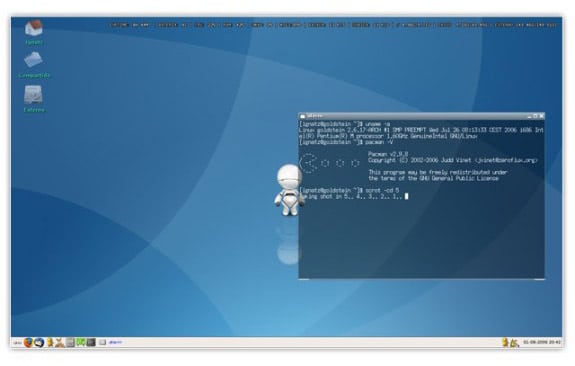Click the 'uname -a' command line in terminal

(345, 124)
